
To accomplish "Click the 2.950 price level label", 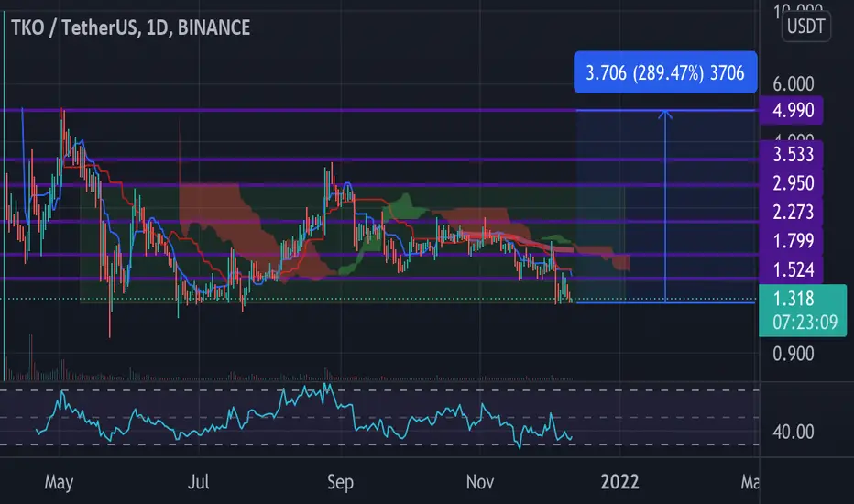I will (792, 183).
